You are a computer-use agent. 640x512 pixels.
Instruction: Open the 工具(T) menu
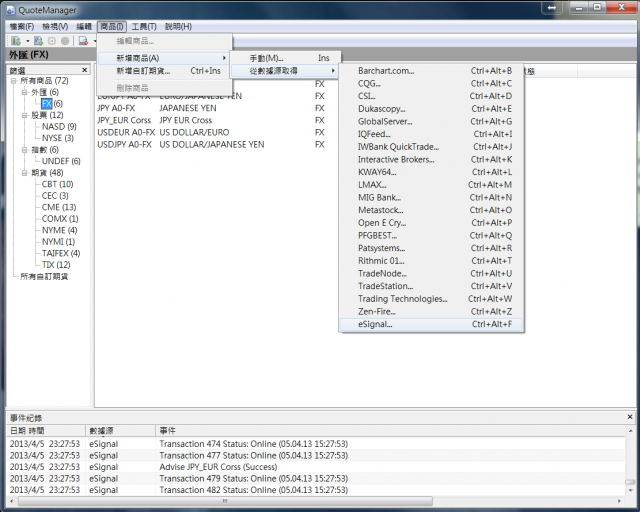click(144, 27)
